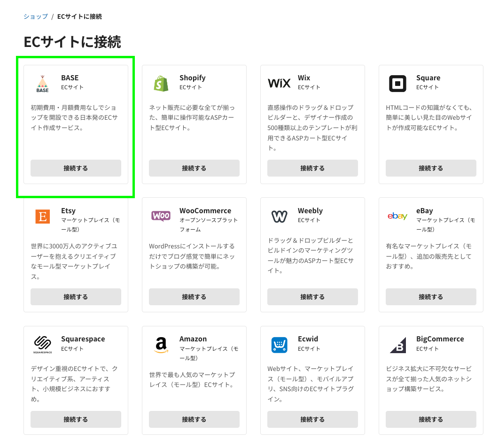The width and height of the screenshot is (498, 448).
Task: Click the BASE card title
Action: click(x=70, y=78)
